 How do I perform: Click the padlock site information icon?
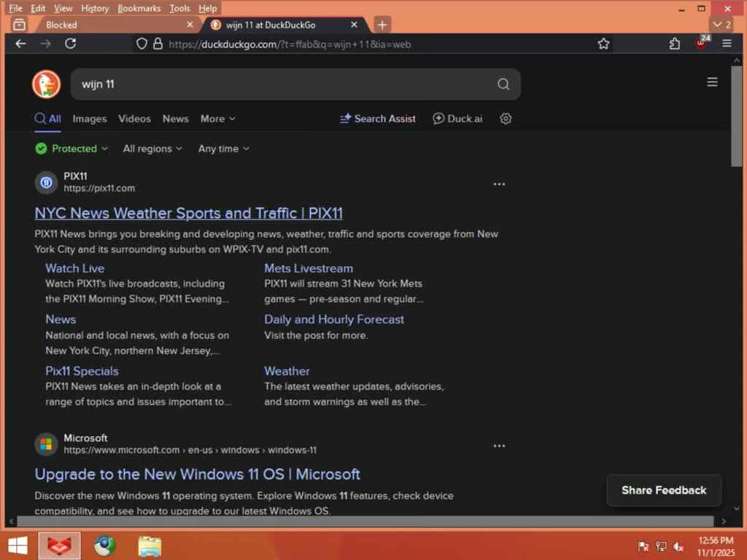click(158, 44)
